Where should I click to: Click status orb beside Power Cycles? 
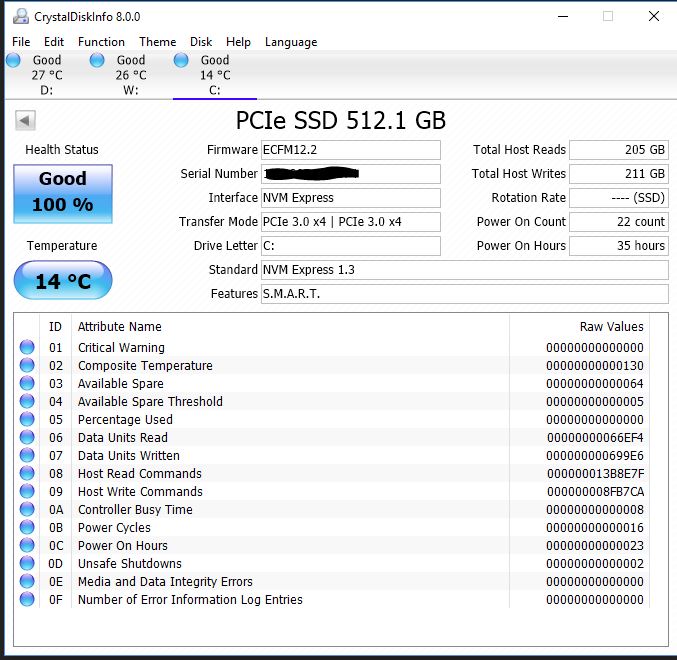coord(27,528)
